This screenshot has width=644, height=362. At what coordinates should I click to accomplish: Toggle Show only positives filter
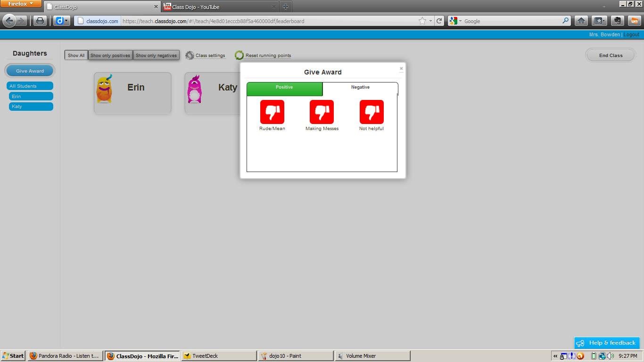click(110, 55)
